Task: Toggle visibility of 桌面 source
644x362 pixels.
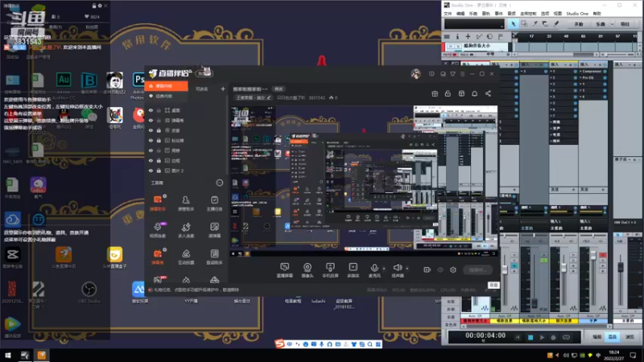Action: coord(151,110)
